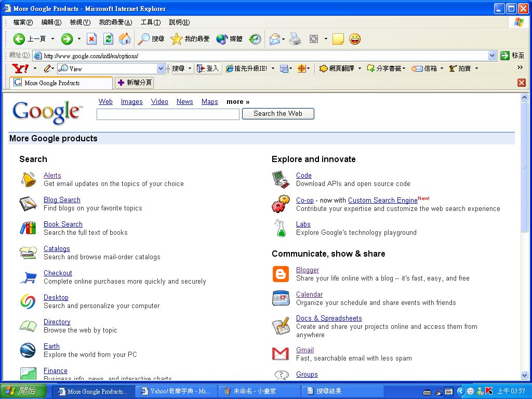Open History using the clock icon

(x=255, y=39)
